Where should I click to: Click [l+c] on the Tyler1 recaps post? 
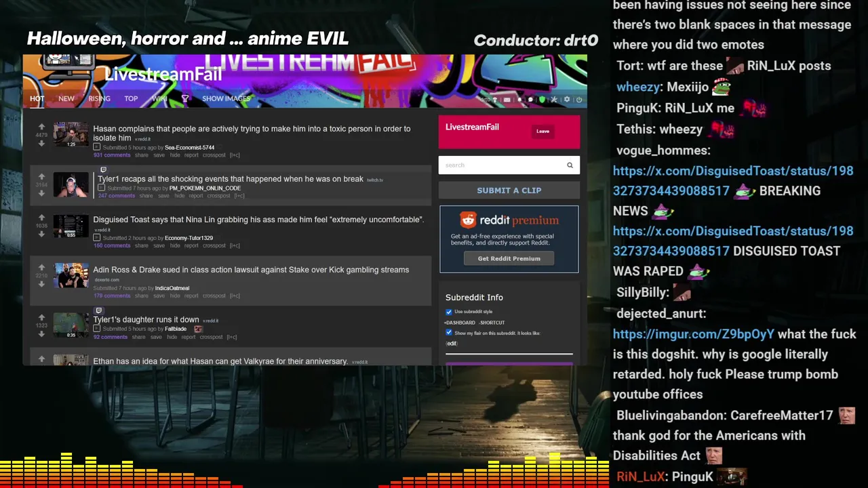[x=239, y=196]
